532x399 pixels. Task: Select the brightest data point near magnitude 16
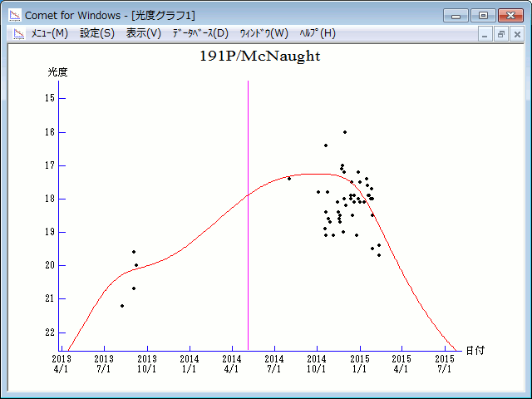click(345, 132)
